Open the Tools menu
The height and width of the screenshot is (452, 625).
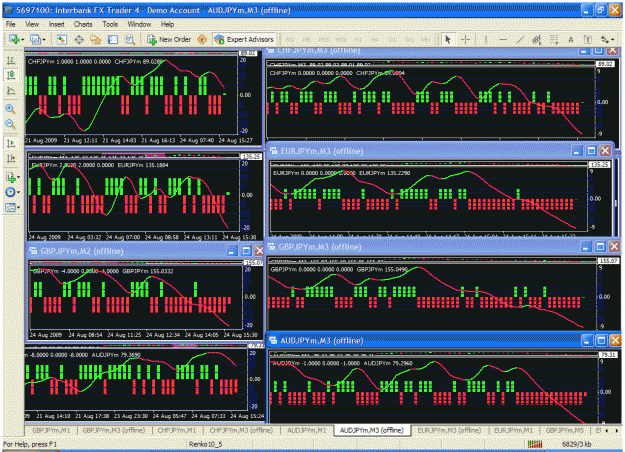[x=110, y=25]
